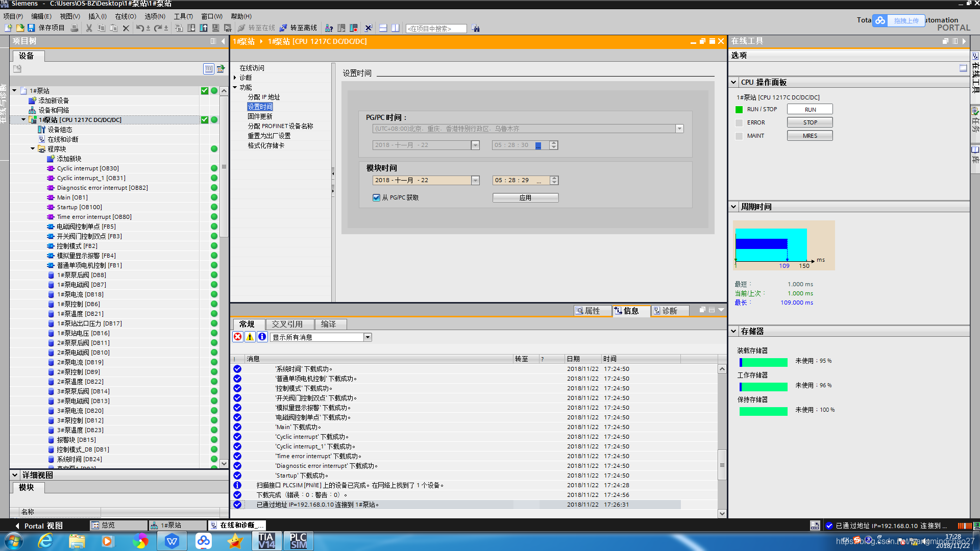Click the save project icon
The image size is (980, 551).
(31, 28)
